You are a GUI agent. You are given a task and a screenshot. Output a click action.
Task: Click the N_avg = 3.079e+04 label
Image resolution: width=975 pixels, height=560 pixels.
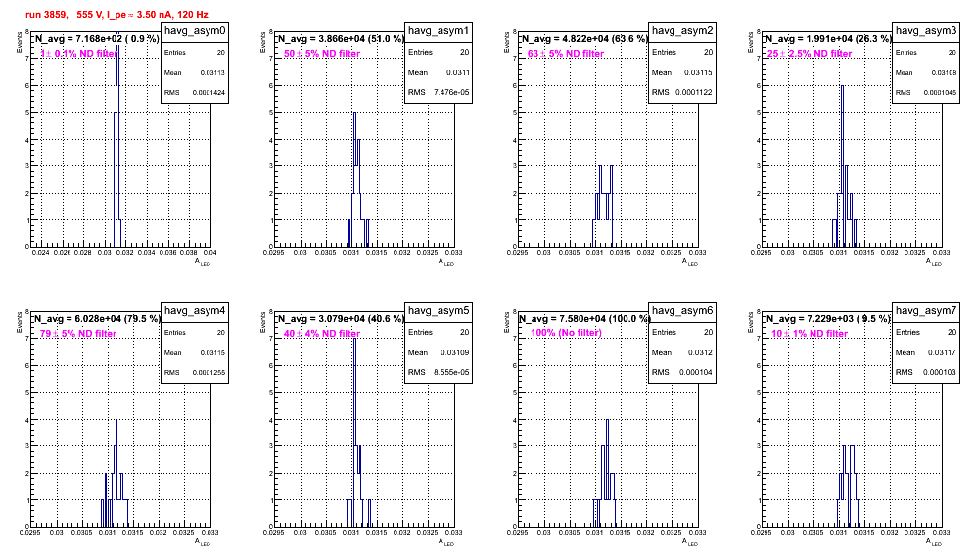[x=340, y=319]
